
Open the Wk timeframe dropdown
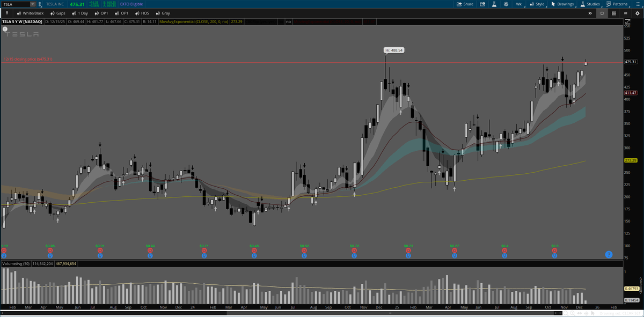point(518,4)
